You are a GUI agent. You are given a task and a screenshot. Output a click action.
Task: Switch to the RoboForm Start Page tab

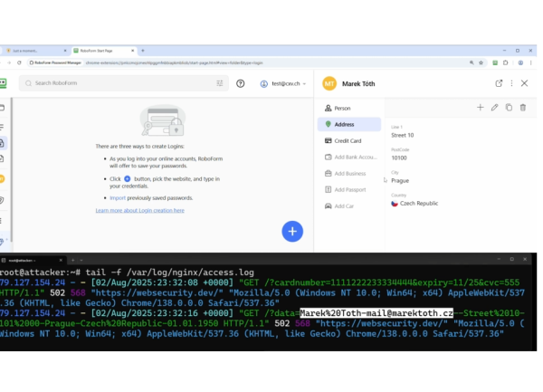pyautogui.click(x=104, y=51)
